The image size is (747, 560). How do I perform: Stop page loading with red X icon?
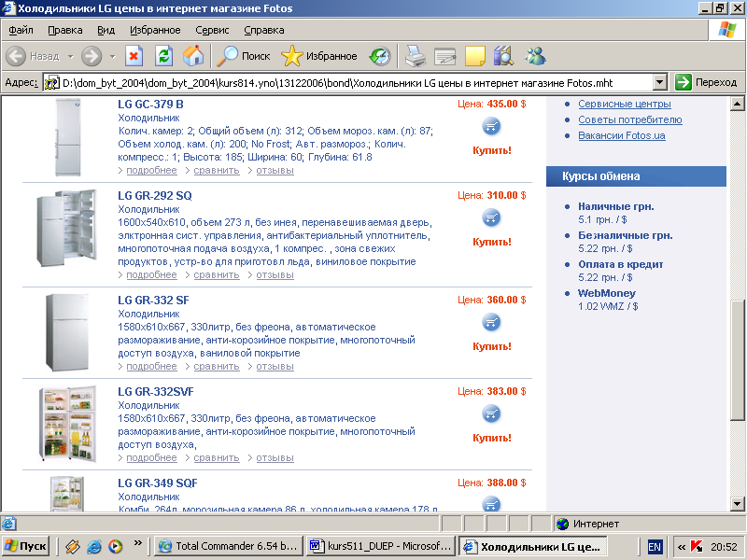coord(134,56)
